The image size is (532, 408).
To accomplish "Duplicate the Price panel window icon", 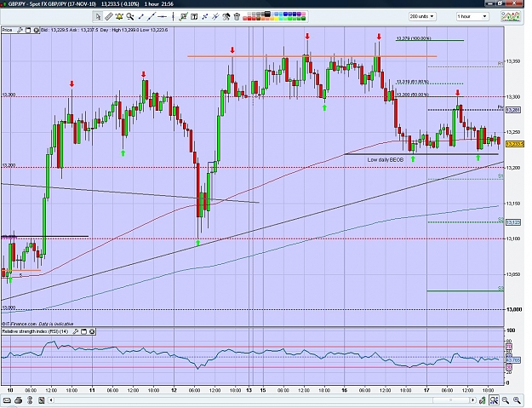I will (x=28, y=30).
